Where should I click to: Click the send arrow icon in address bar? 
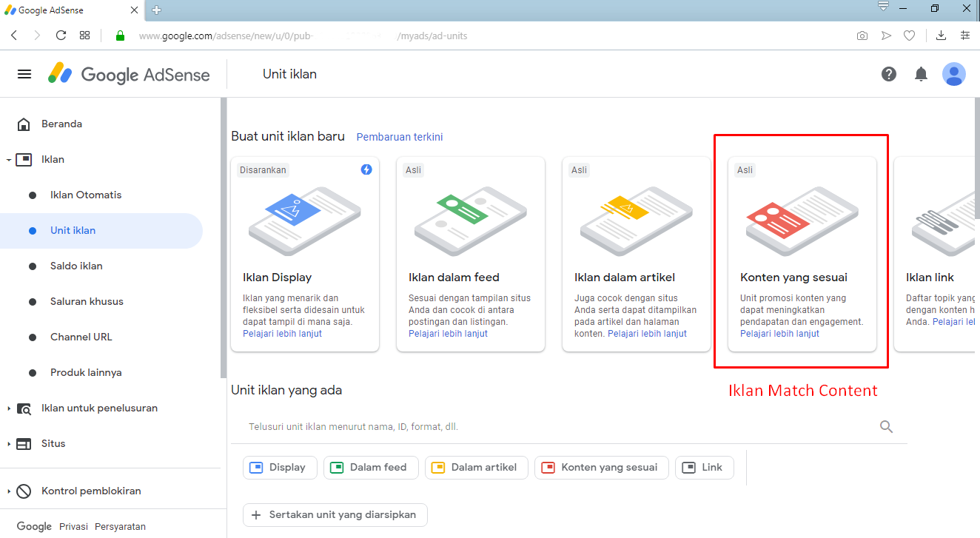point(886,36)
